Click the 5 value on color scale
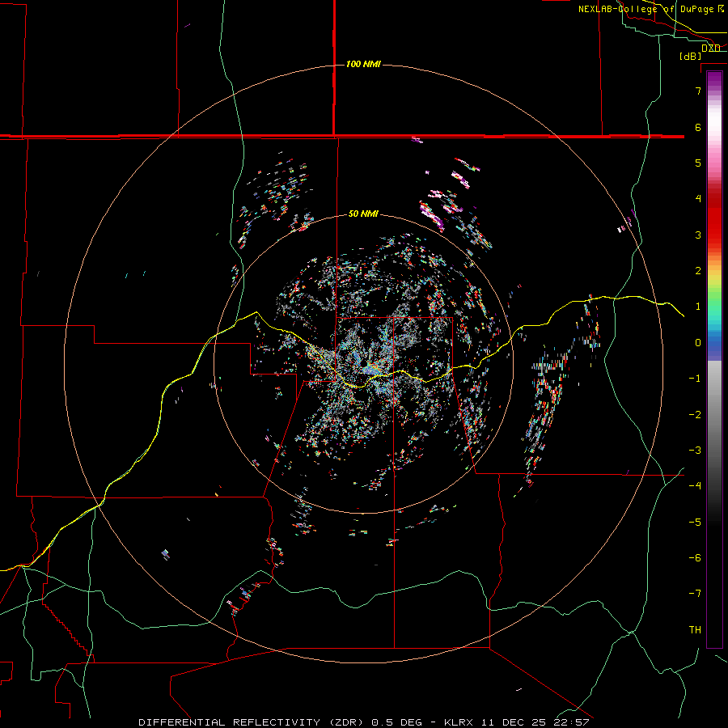Viewport: 728px width, 728px height. (x=698, y=163)
